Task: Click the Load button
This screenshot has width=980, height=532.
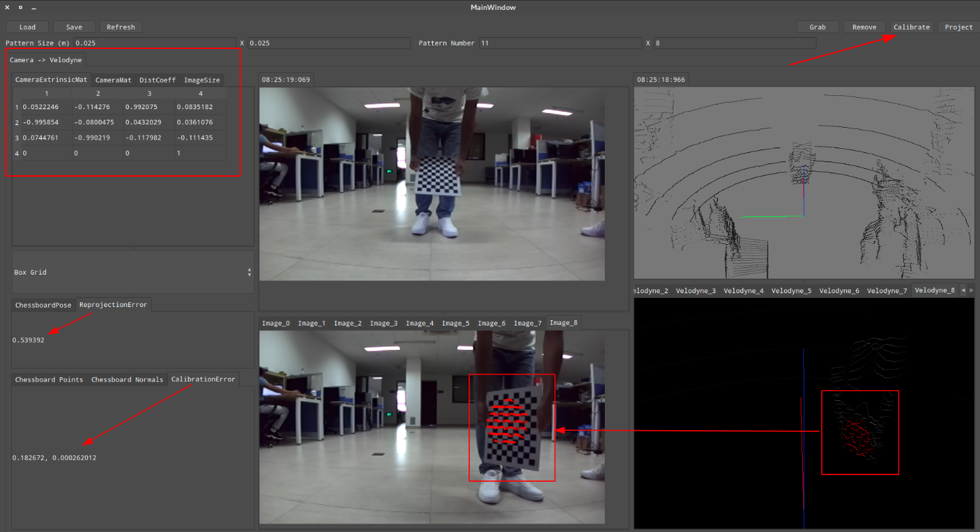Action: [x=28, y=27]
